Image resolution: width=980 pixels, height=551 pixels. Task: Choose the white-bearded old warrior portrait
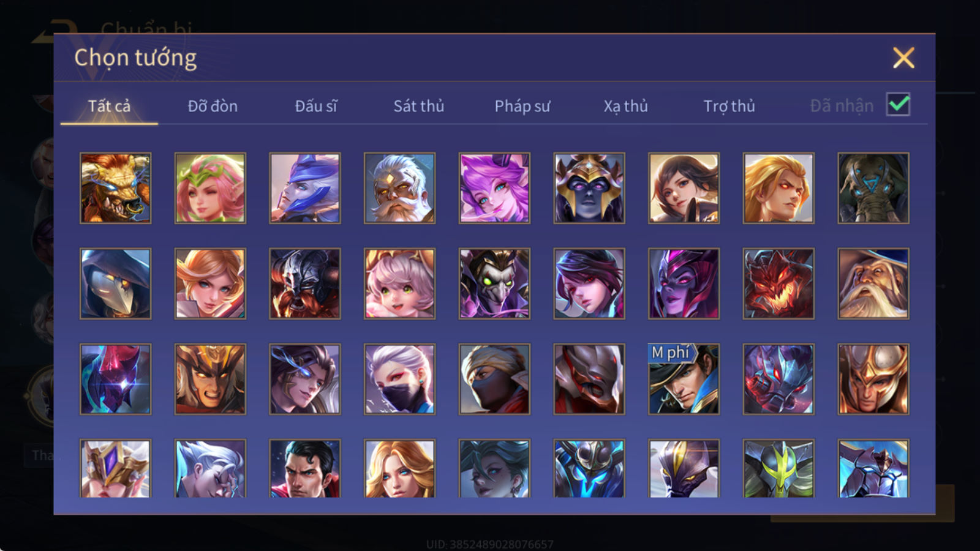(x=399, y=188)
